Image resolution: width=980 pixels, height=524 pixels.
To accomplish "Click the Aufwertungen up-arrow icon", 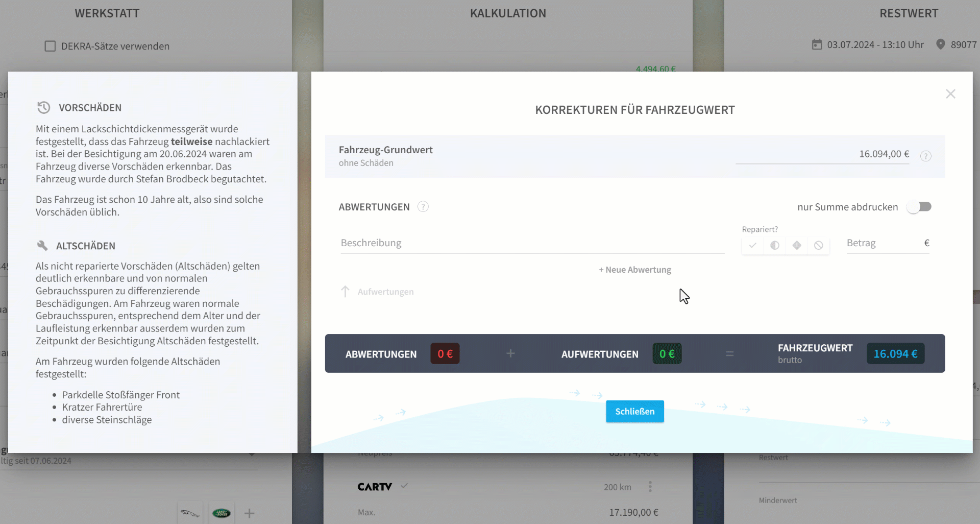I will coord(345,292).
